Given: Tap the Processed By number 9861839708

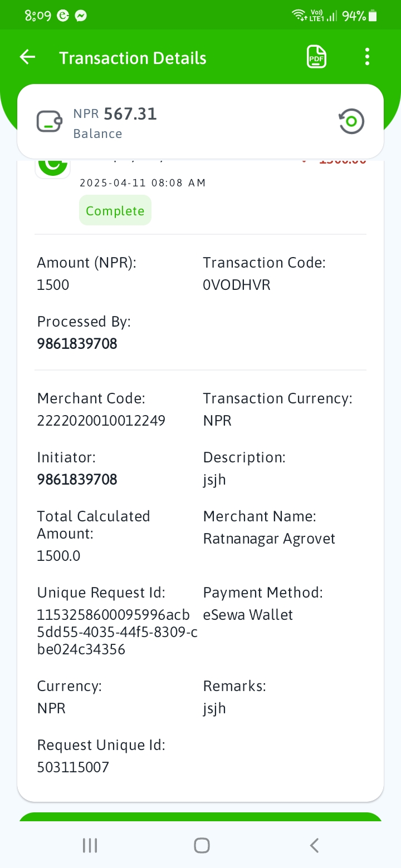Looking at the screenshot, I should pos(77,344).
